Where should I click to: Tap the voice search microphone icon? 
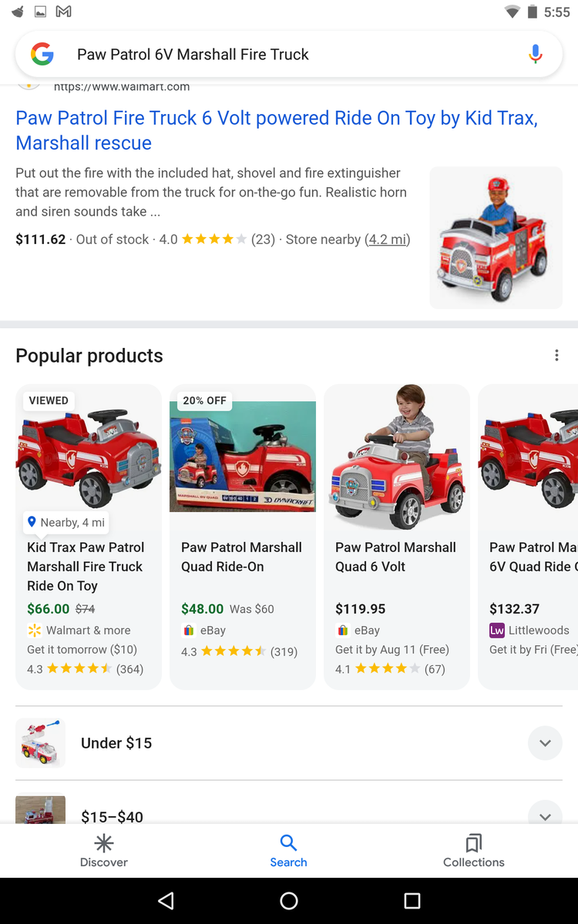[x=536, y=54]
